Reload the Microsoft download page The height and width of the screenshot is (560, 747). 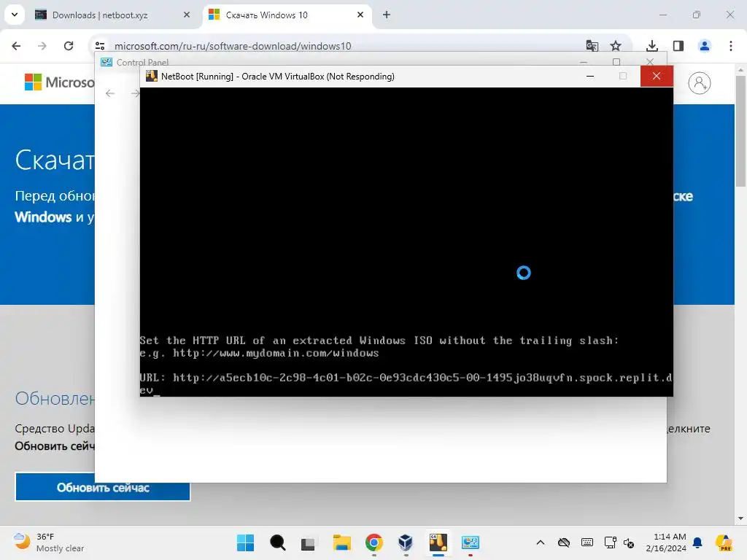[69, 46]
